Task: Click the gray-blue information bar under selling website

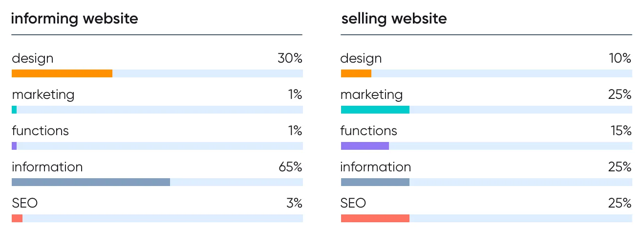Action: [375, 182]
